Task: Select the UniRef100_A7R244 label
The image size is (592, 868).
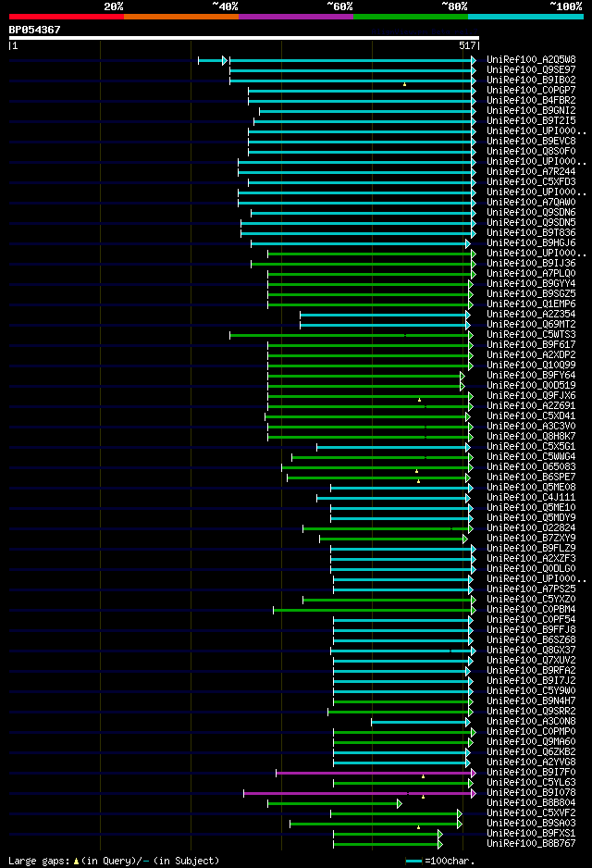Action: pos(531,171)
